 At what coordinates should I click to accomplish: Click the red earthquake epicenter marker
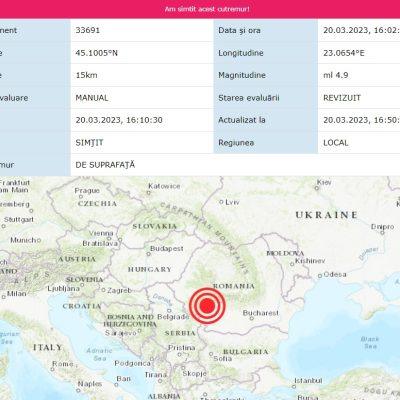207,306
